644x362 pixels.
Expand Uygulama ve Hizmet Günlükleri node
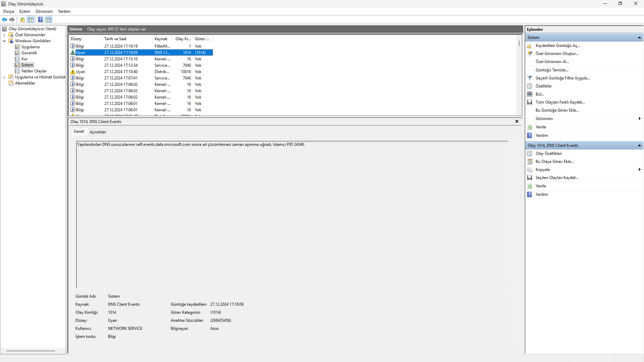[x=4, y=77]
